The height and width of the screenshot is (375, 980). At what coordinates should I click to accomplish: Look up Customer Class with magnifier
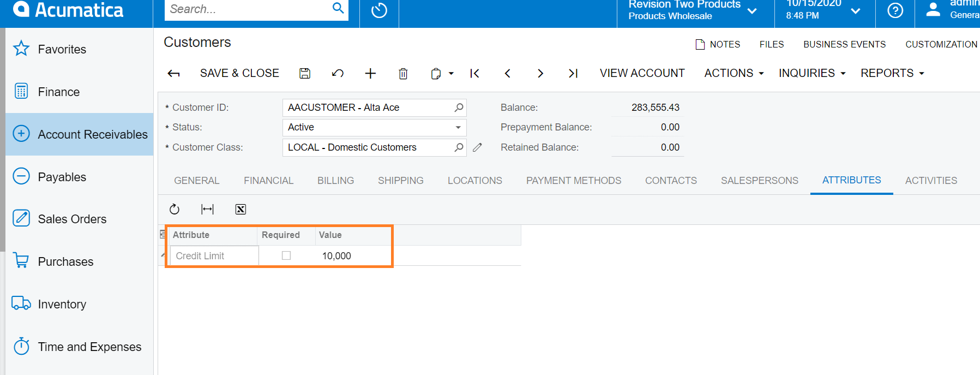coord(459,147)
